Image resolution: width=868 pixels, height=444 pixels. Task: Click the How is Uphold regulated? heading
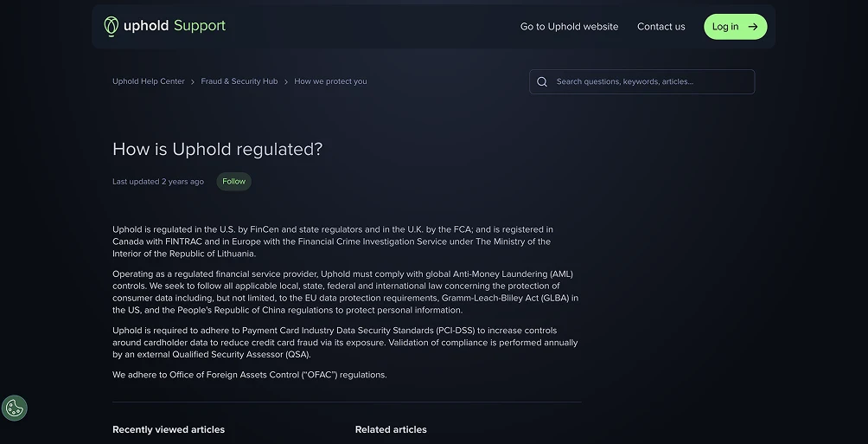217,149
